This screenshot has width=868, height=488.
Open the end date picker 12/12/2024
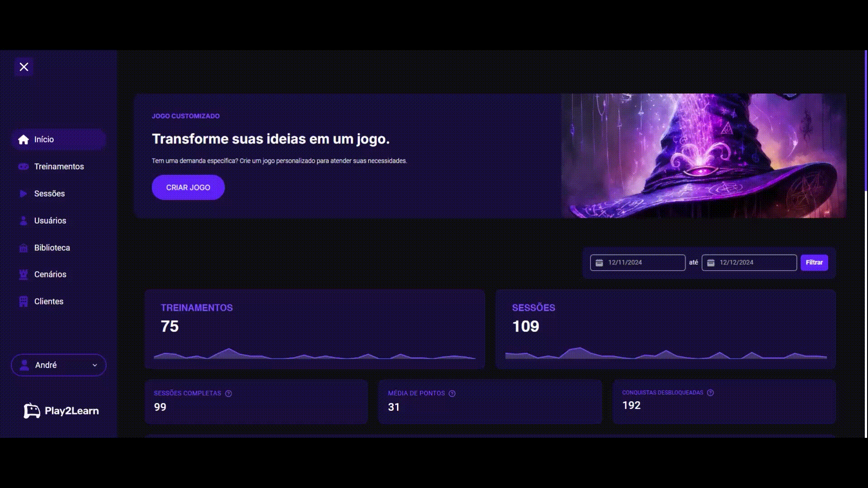coord(749,263)
